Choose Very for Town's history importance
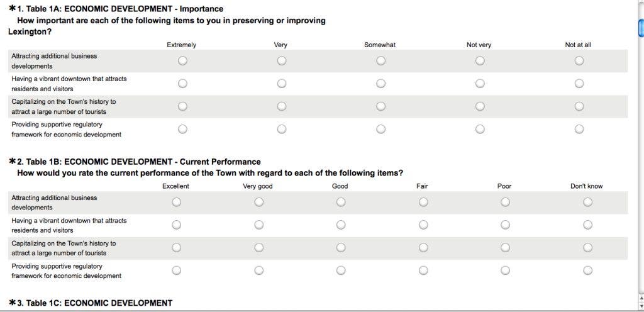 (x=282, y=106)
